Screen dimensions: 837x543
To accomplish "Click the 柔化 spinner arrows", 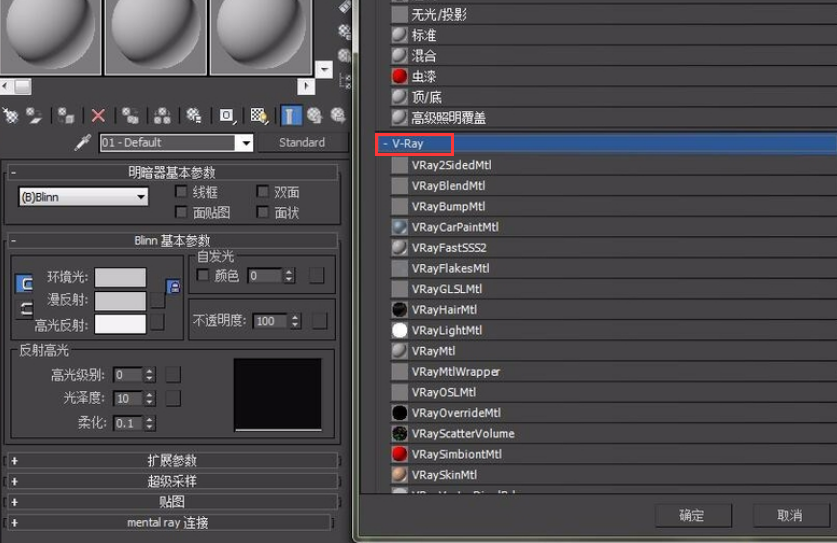I will [x=149, y=423].
